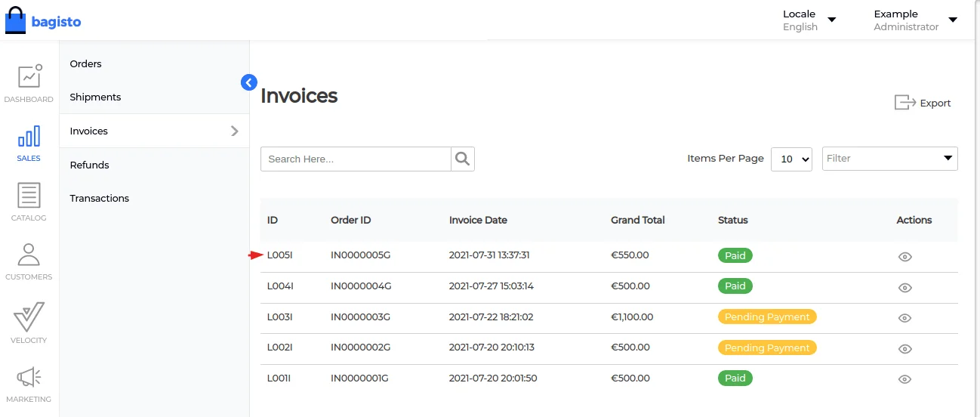View invoice L001I via eye icon
Image resolution: width=980 pixels, height=417 pixels.
point(905,379)
